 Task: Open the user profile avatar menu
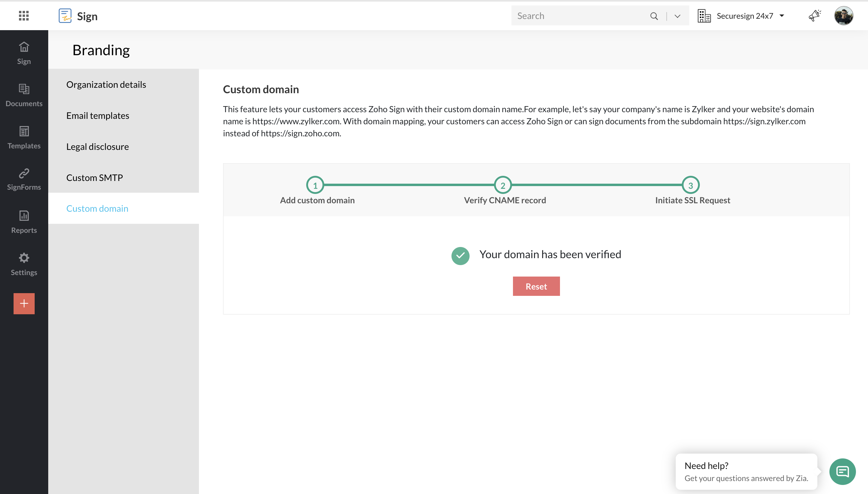point(843,16)
